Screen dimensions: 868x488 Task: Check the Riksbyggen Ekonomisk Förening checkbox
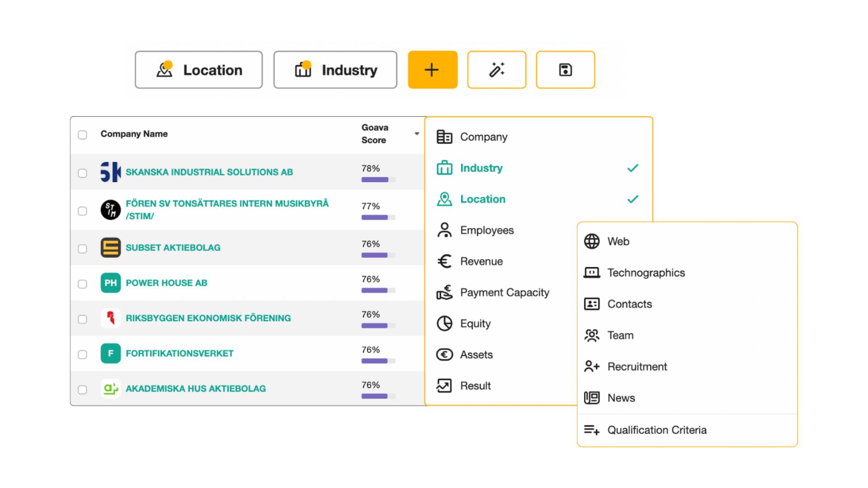(82, 319)
